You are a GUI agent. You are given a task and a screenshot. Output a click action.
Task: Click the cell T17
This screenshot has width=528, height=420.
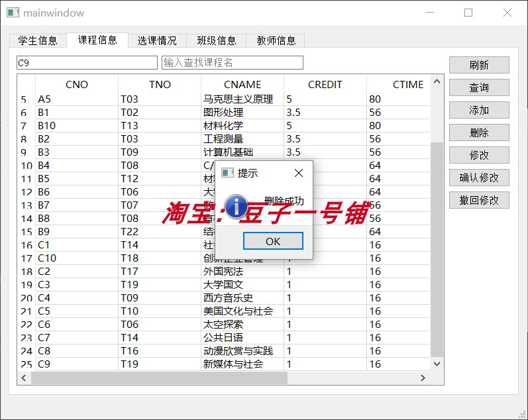point(160,272)
